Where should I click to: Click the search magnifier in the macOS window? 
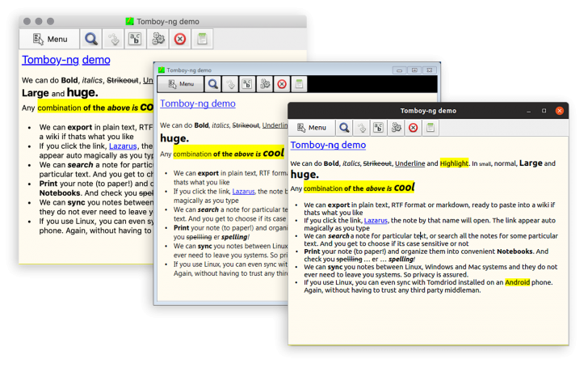click(x=91, y=39)
